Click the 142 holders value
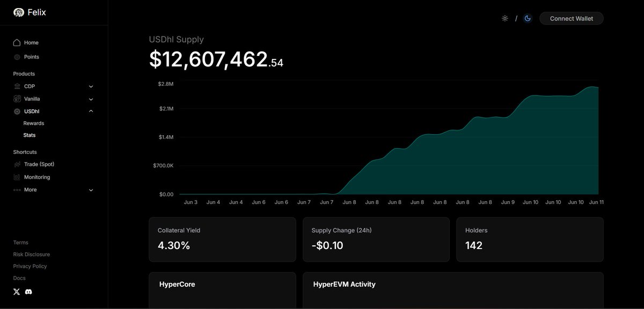 (474, 246)
